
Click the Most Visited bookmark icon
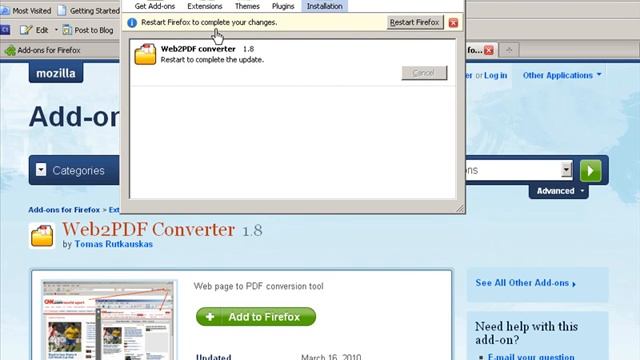tap(5, 11)
